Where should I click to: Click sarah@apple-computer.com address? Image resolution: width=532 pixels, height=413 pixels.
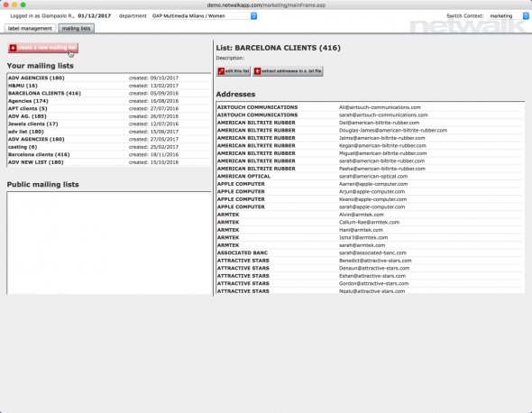[x=371, y=207]
